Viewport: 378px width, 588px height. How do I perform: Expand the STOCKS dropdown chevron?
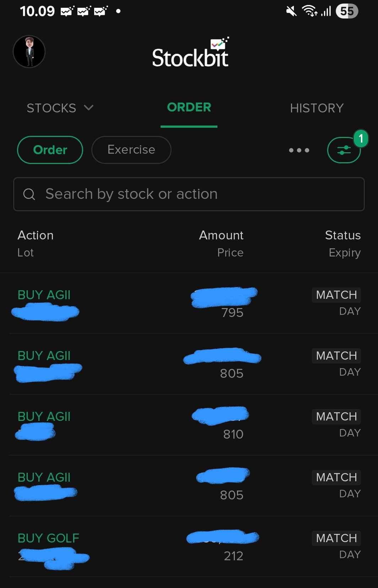[89, 107]
